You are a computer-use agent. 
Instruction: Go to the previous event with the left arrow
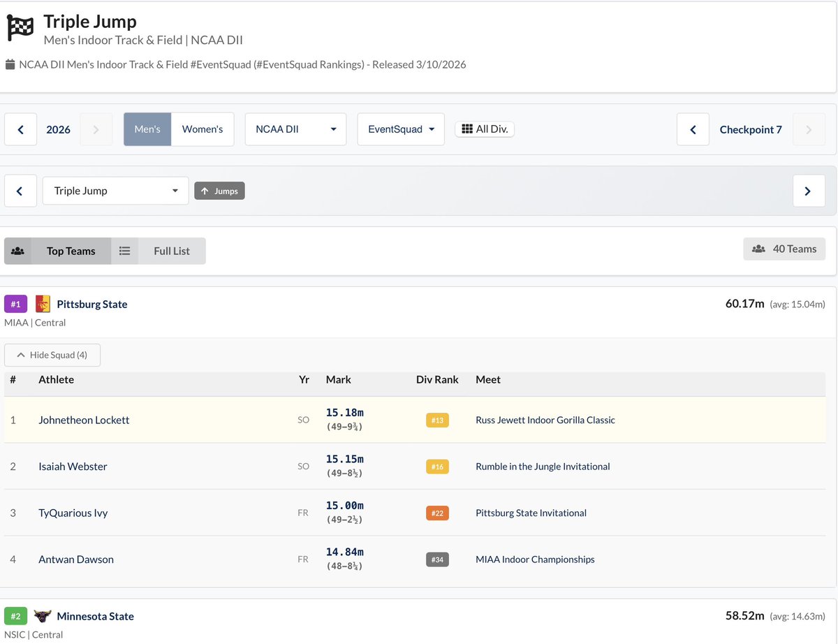tap(20, 191)
